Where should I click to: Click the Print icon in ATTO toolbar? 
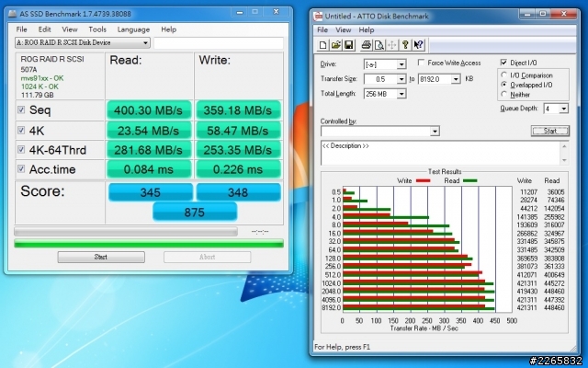point(366,45)
